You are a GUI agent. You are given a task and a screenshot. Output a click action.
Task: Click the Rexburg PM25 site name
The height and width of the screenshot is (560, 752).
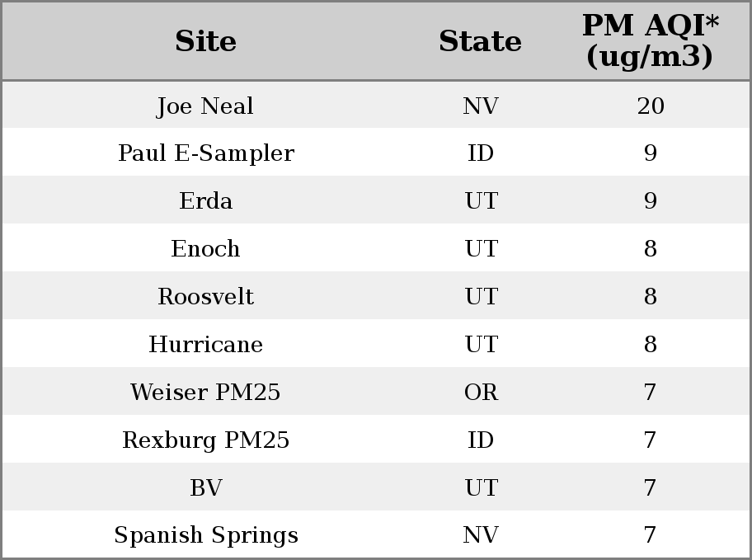click(x=206, y=440)
